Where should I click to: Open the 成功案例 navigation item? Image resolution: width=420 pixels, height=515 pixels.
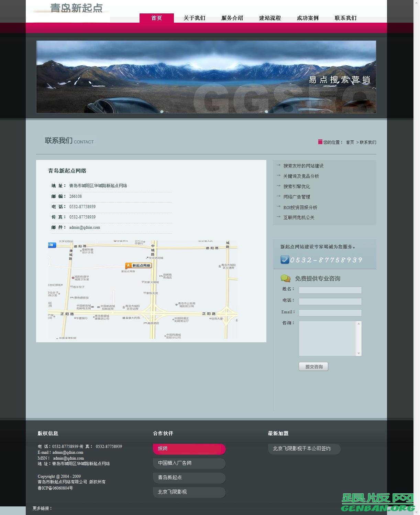point(308,18)
